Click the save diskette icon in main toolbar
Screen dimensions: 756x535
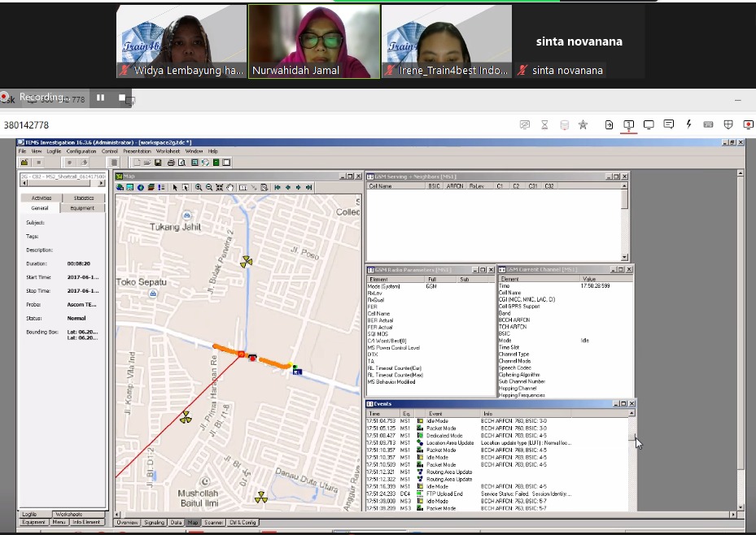click(158, 163)
